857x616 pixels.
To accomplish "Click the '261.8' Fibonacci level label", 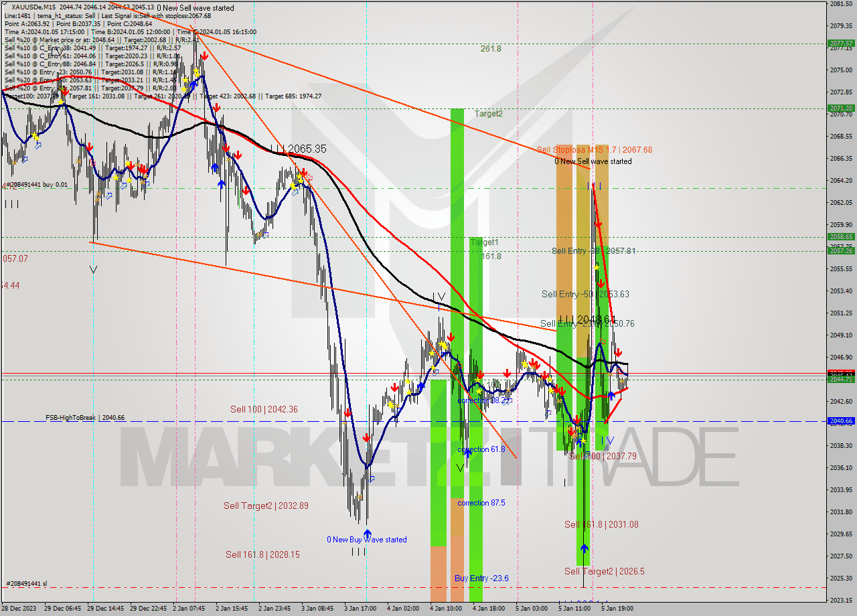I will pos(491,48).
